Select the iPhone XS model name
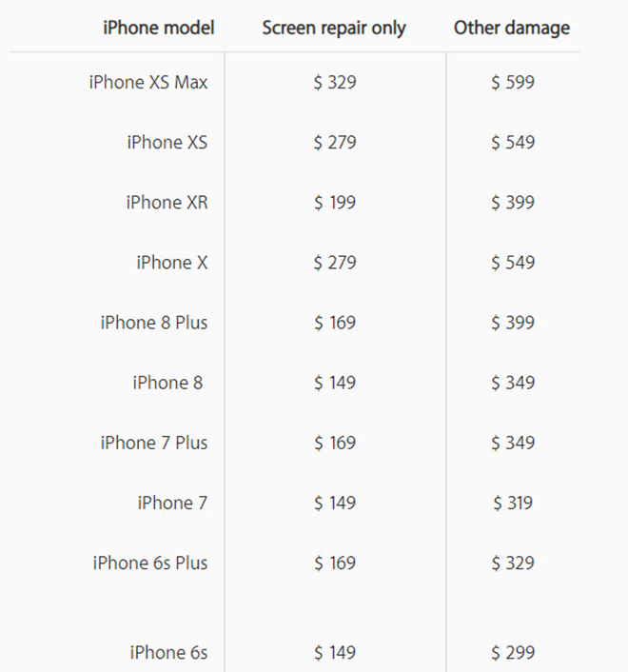 [x=167, y=142]
